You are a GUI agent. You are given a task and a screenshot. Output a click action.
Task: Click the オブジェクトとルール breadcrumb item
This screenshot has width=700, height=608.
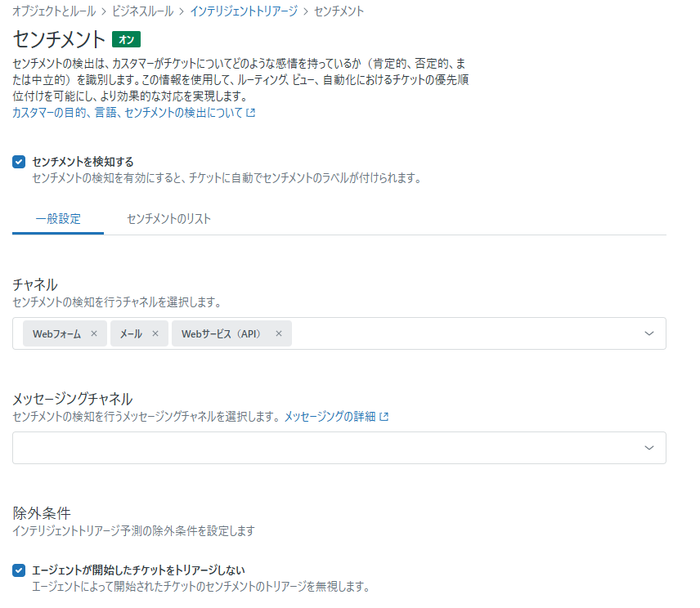click(54, 11)
